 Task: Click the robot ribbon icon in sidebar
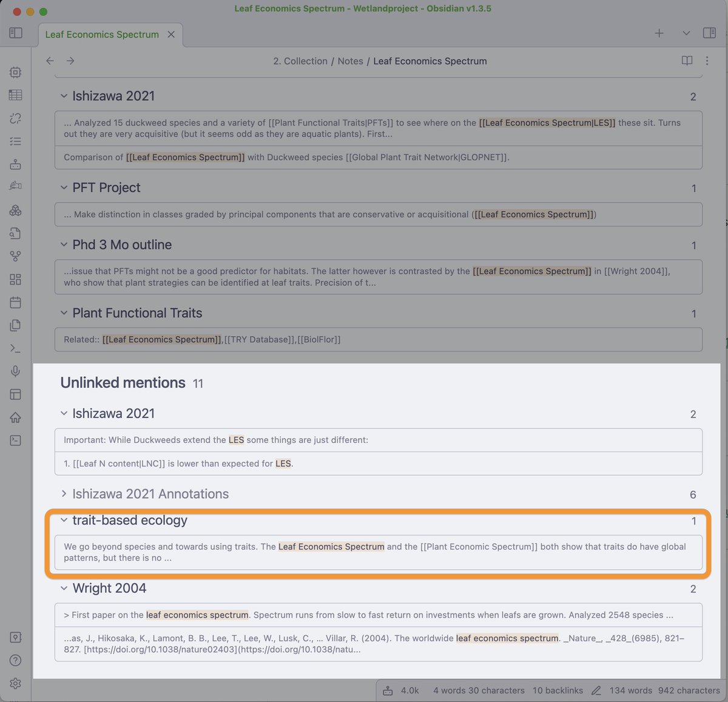click(16, 164)
